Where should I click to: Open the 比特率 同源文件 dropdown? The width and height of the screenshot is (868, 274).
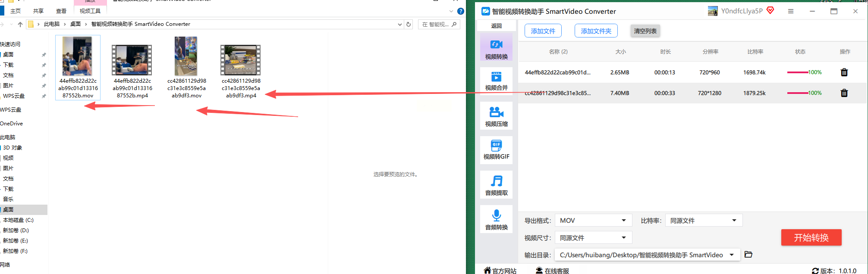point(704,220)
